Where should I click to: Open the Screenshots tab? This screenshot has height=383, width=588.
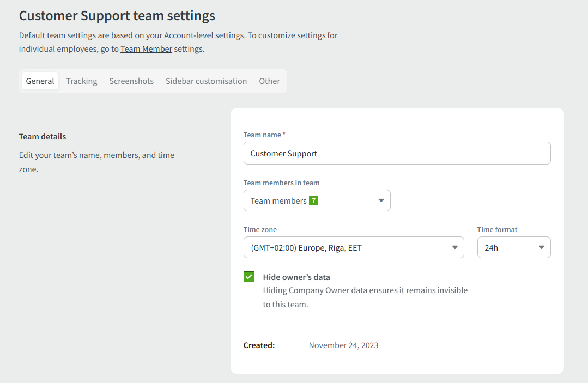[131, 81]
